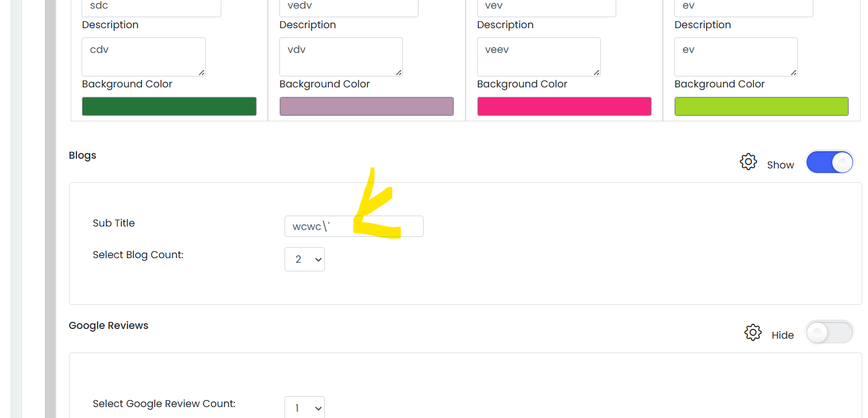Click the top input field showing vedv
868x418 pixels.
[x=349, y=7]
